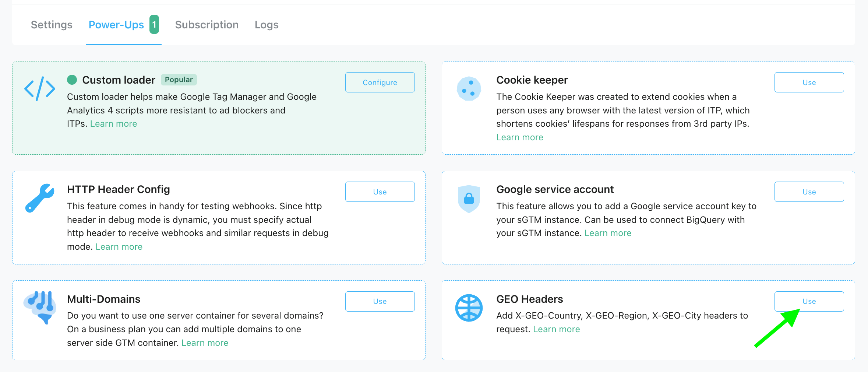Enable the GEO Headers power-up with Use
The height and width of the screenshot is (372, 868).
click(809, 301)
